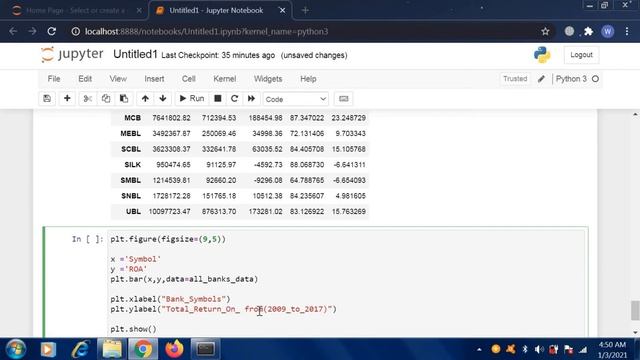Open the terminal window from taskbar
This screenshot has height=360, width=640.
[205, 349]
